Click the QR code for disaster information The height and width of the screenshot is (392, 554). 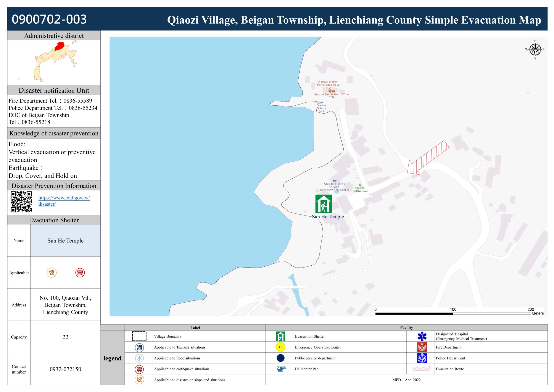[21, 202]
